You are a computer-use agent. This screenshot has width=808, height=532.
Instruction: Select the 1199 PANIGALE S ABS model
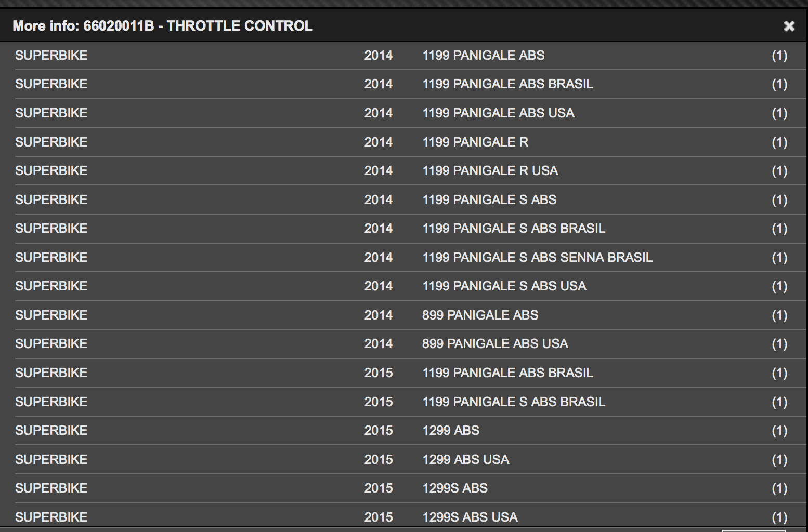[489, 199]
